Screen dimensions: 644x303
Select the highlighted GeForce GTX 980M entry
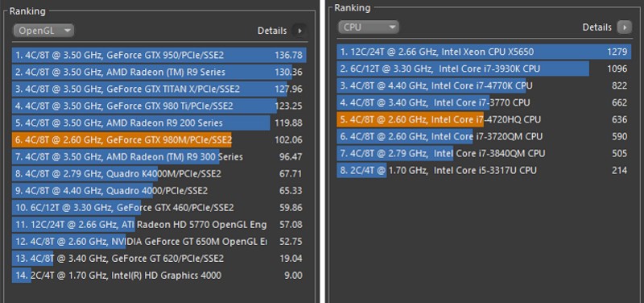(x=159, y=139)
